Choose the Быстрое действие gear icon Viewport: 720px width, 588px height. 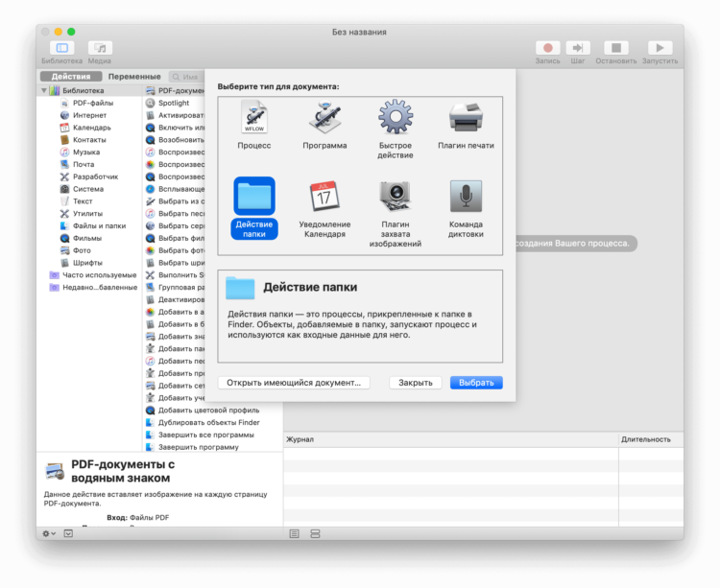pyautogui.click(x=396, y=117)
